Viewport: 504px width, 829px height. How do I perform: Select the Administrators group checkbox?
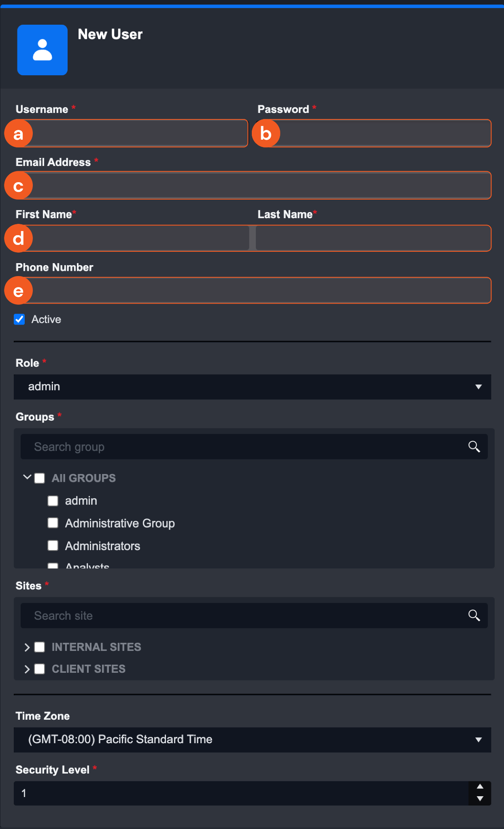tap(53, 546)
